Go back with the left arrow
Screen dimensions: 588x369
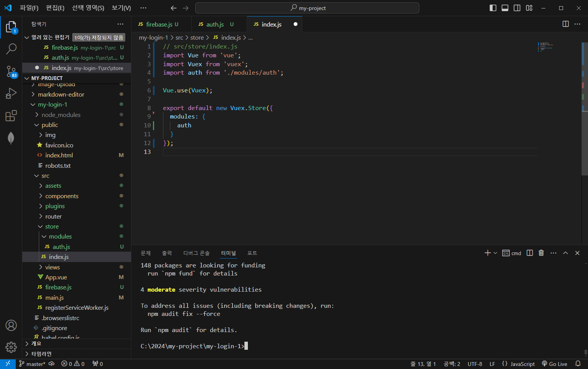click(174, 8)
